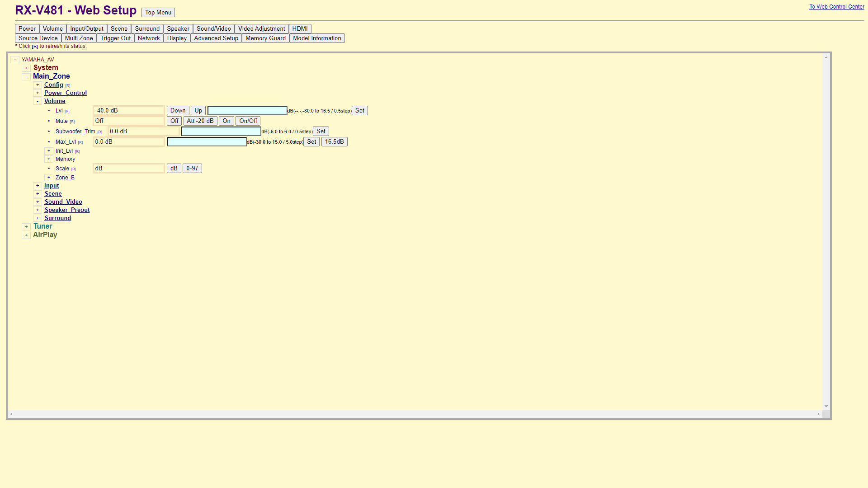Screen dimensions: 868x488
Task: Set Mute to Off
Action: [175, 121]
